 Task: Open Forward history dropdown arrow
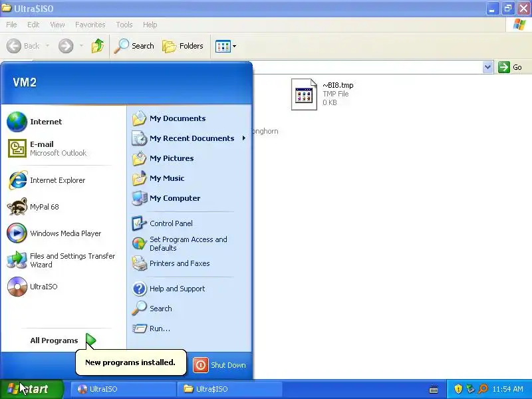(81, 46)
